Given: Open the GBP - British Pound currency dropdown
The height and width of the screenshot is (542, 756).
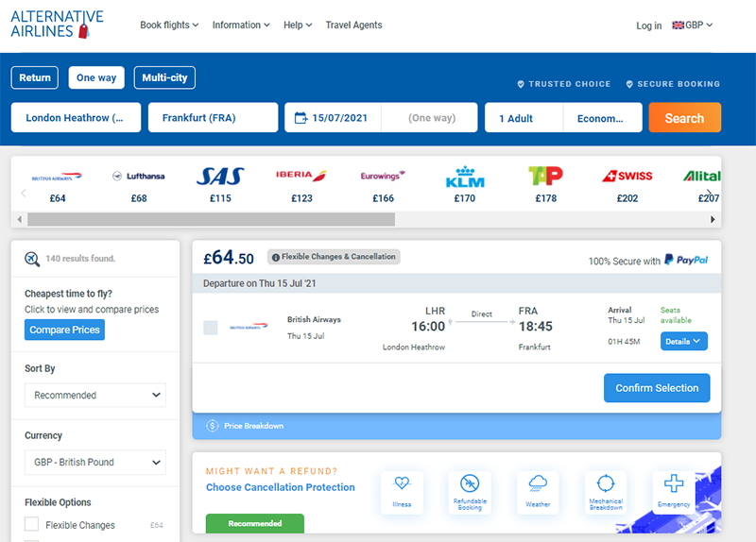Looking at the screenshot, I should point(95,462).
